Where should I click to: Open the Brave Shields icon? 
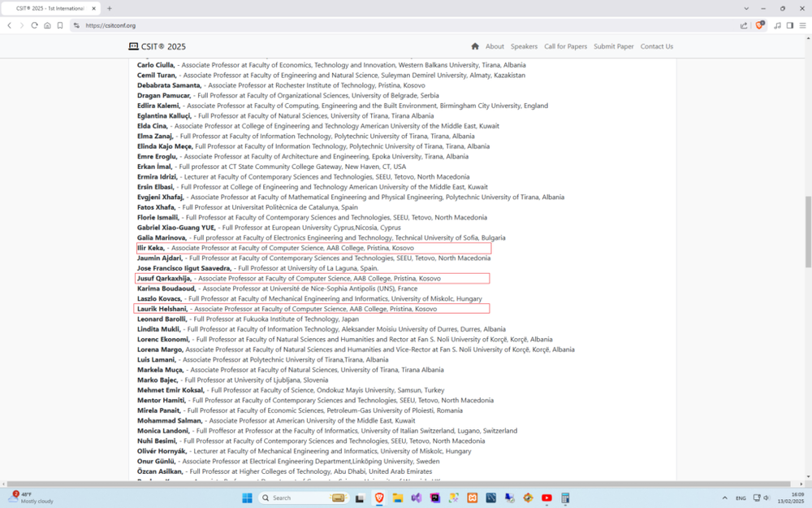tap(759, 25)
